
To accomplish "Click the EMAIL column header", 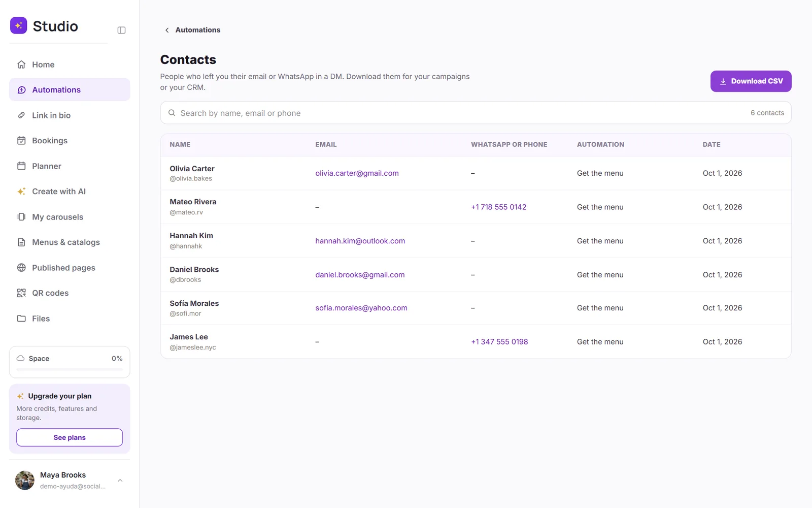I will [326, 144].
